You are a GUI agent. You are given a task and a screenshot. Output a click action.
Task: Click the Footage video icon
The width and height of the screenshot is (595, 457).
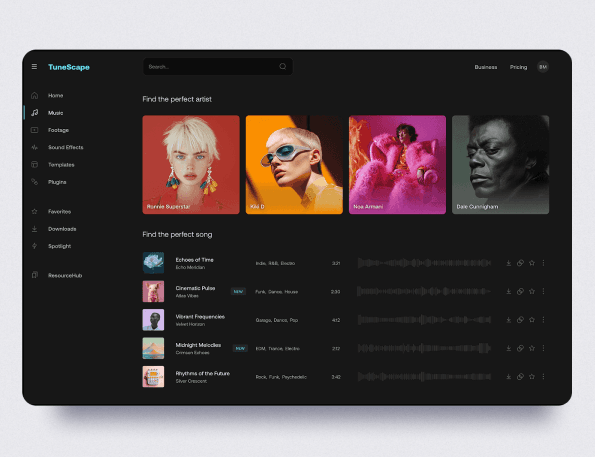(x=35, y=130)
